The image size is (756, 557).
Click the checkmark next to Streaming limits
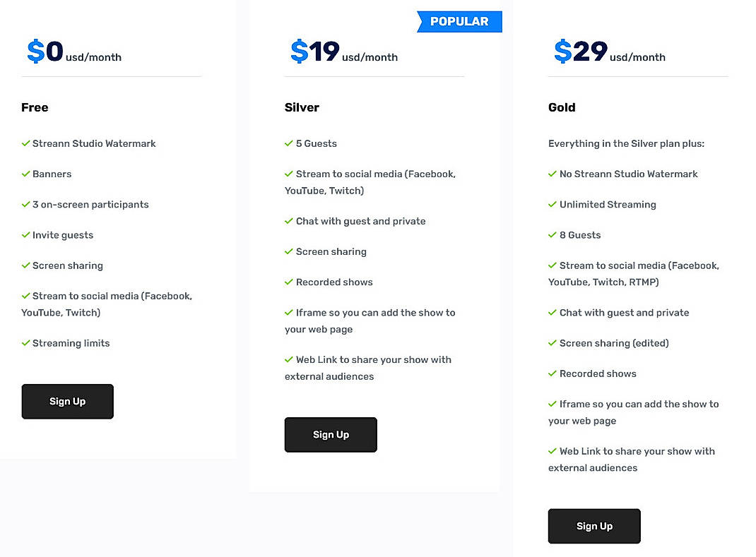[x=26, y=343]
